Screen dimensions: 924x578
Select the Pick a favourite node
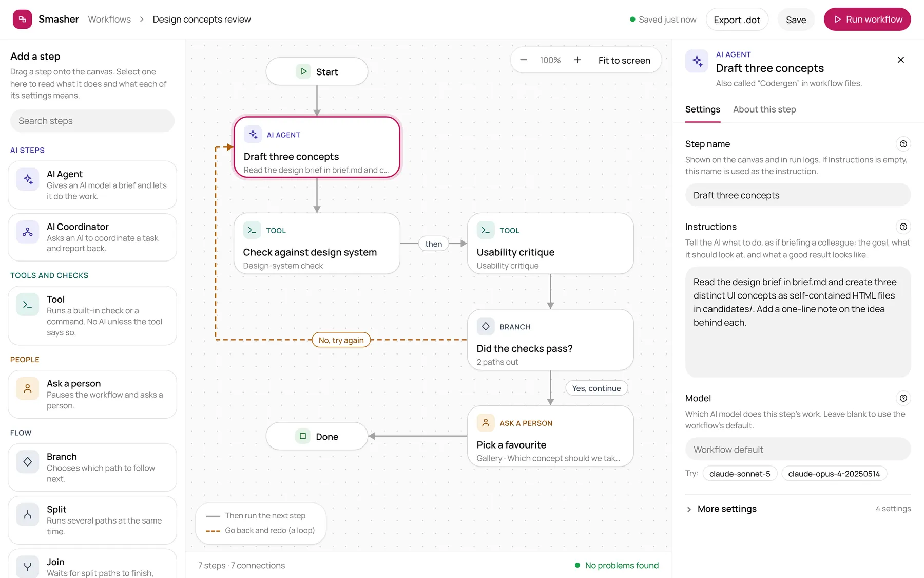(x=550, y=436)
